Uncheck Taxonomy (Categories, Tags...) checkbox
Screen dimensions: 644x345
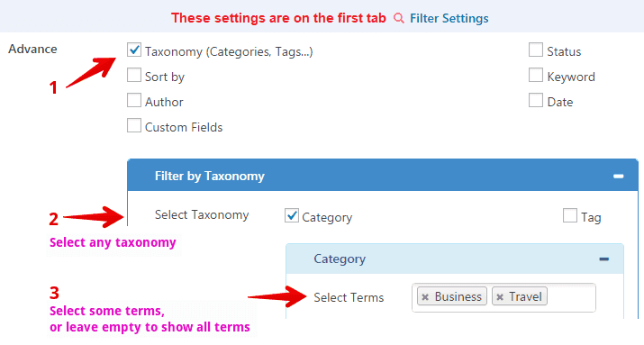coord(134,50)
